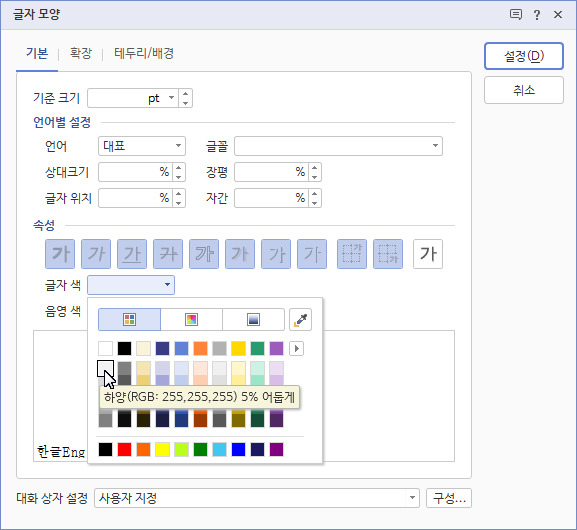This screenshot has height=530, width=577.
Task: Select the white 5% darker swatch
Action: (x=106, y=368)
